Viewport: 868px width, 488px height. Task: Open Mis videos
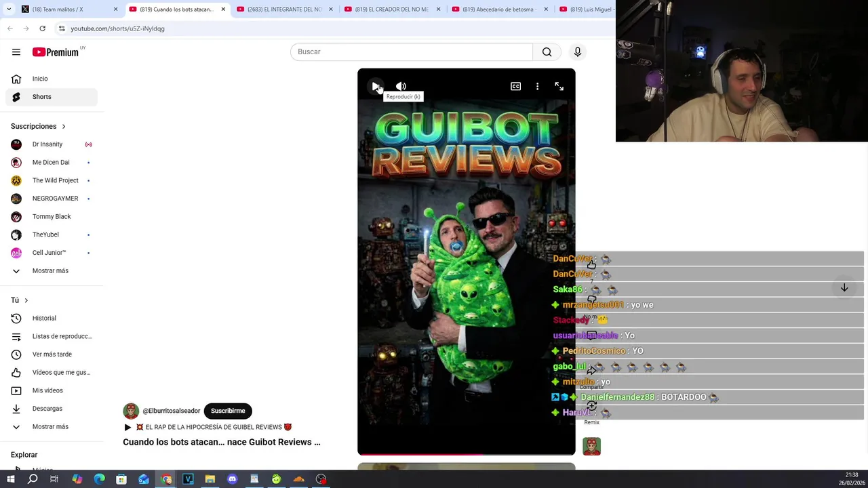coord(52,390)
